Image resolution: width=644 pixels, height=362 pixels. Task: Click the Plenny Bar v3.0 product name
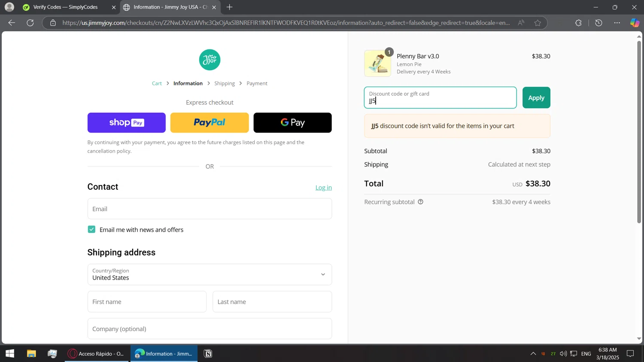[418, 56]
